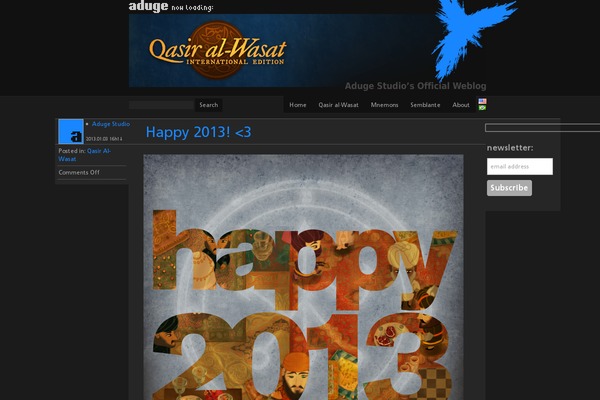The height and width of the screenshot is (400, 600).
Task: Click the Aduge Studio's Official Weblog tagline
Action: pyautogui.click(x=416, y=86)
